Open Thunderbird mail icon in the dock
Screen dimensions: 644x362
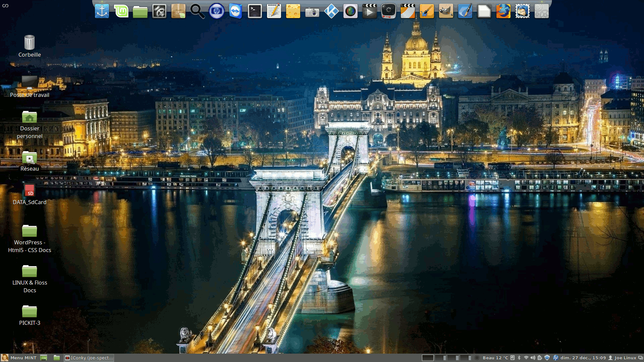tap(522, 11)
